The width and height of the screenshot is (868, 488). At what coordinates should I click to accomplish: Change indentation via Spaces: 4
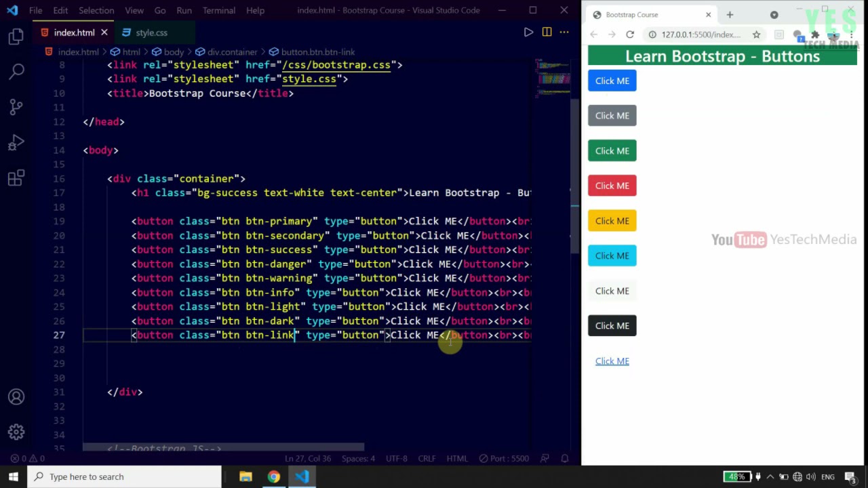point(358,458)
